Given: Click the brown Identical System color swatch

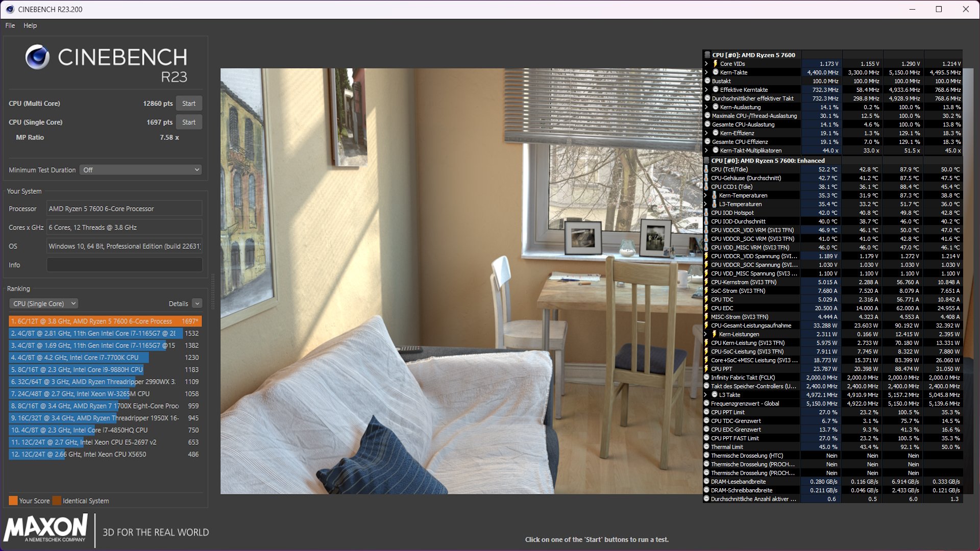Looking at the screenshot, I should coord(57,500).
